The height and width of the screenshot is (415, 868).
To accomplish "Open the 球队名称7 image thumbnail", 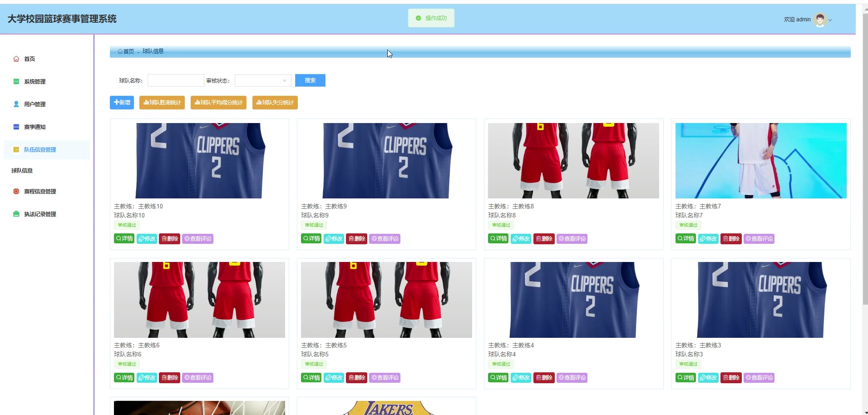I will pyautogui.click(x=761, y=161).
